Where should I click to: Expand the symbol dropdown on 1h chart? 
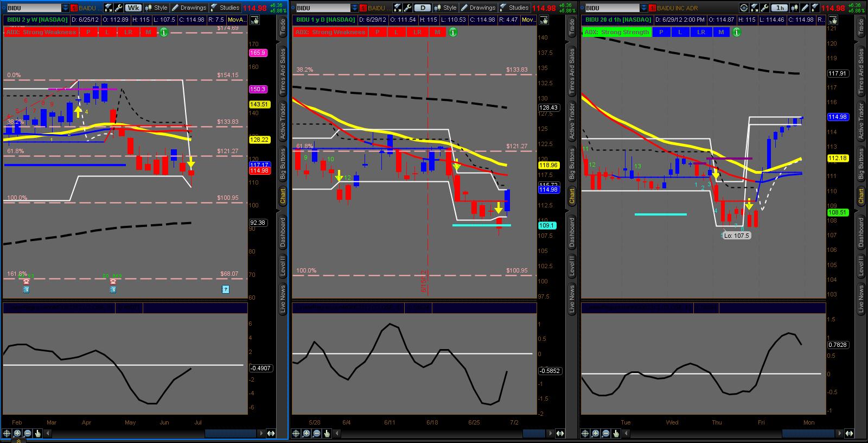(x=643, y=8)
